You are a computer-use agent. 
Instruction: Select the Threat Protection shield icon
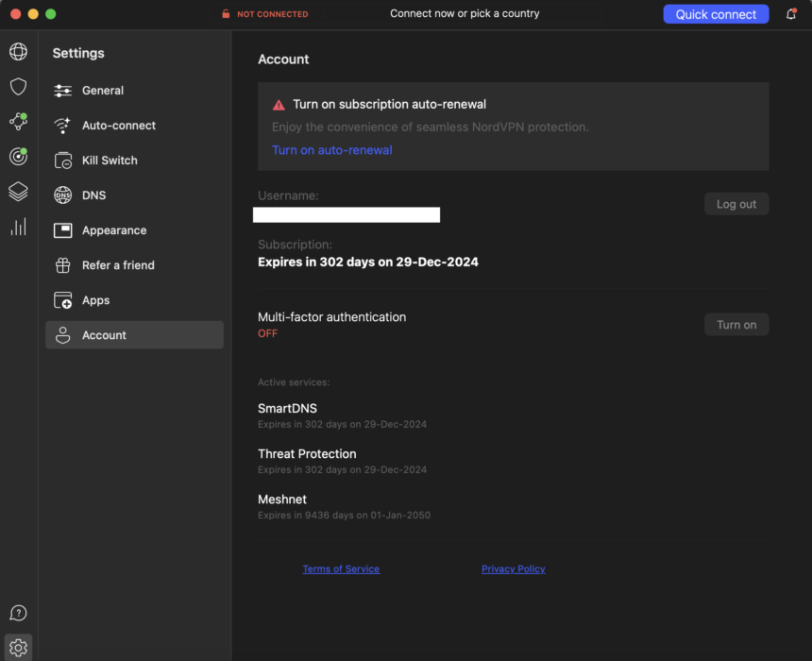18,87
